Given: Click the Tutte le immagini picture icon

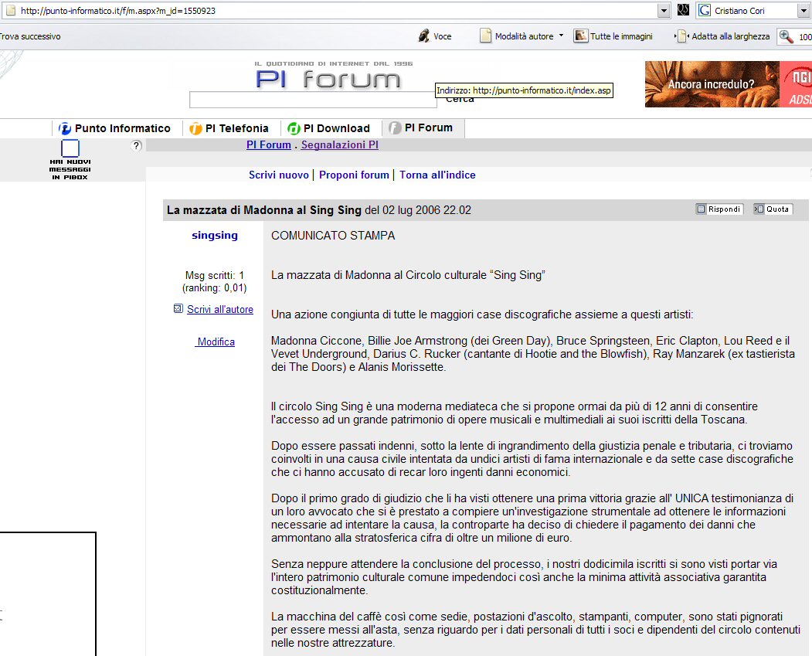Looking at the screenshot, I should (x=581, y=36).
